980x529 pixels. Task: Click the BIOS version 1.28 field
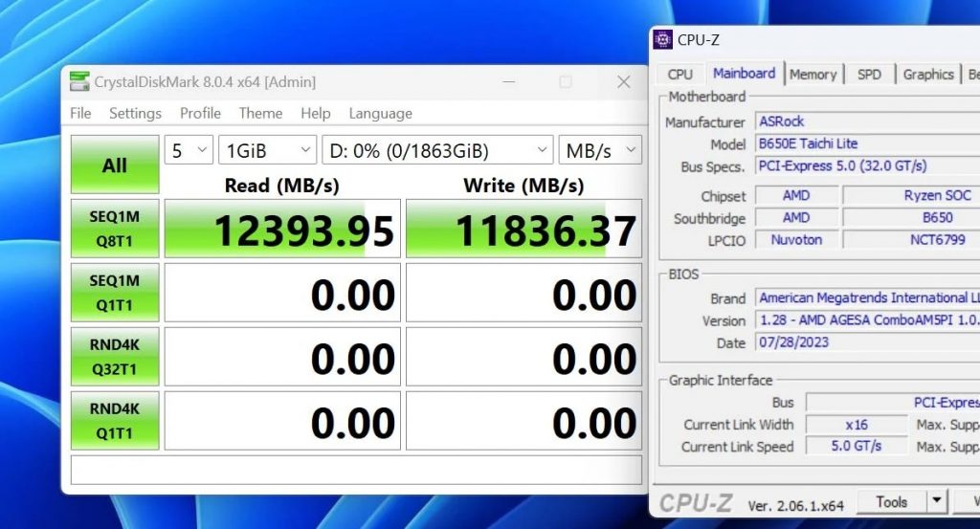(x=867, y=320)
